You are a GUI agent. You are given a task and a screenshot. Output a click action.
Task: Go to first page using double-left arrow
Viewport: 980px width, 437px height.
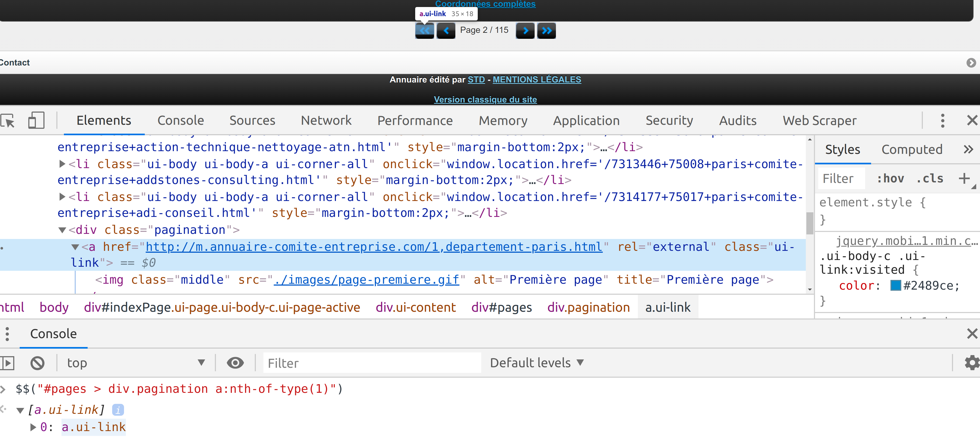(425, 30)
